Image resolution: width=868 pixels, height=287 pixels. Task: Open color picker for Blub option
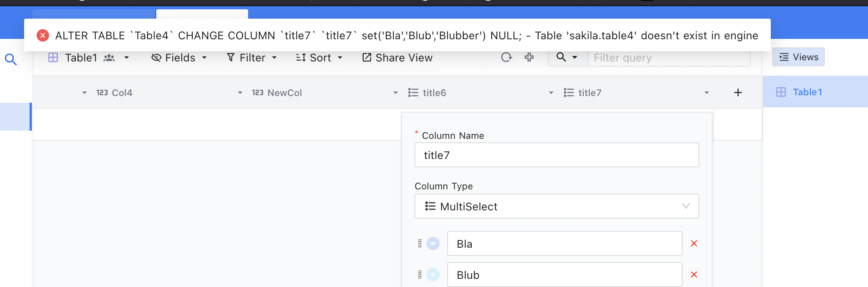tap(433, 275)
